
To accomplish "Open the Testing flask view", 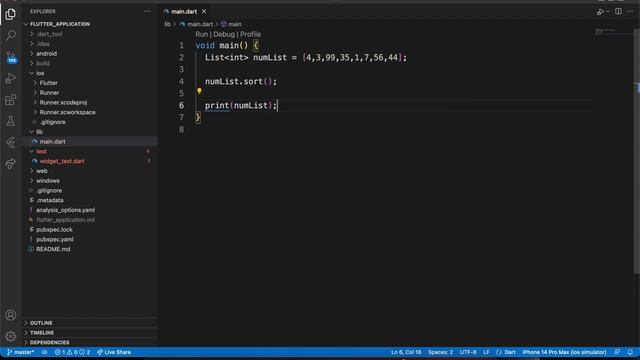I will pos(11,121).
